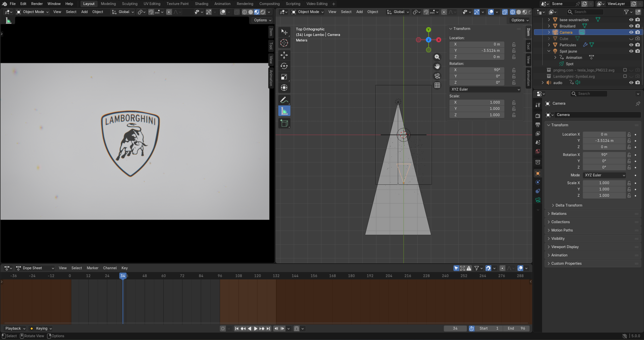Image resolution: width=644 pixels, height=340 pixels.
Task: Open the outliner filter funnel
Action: (x=626, y=12)
